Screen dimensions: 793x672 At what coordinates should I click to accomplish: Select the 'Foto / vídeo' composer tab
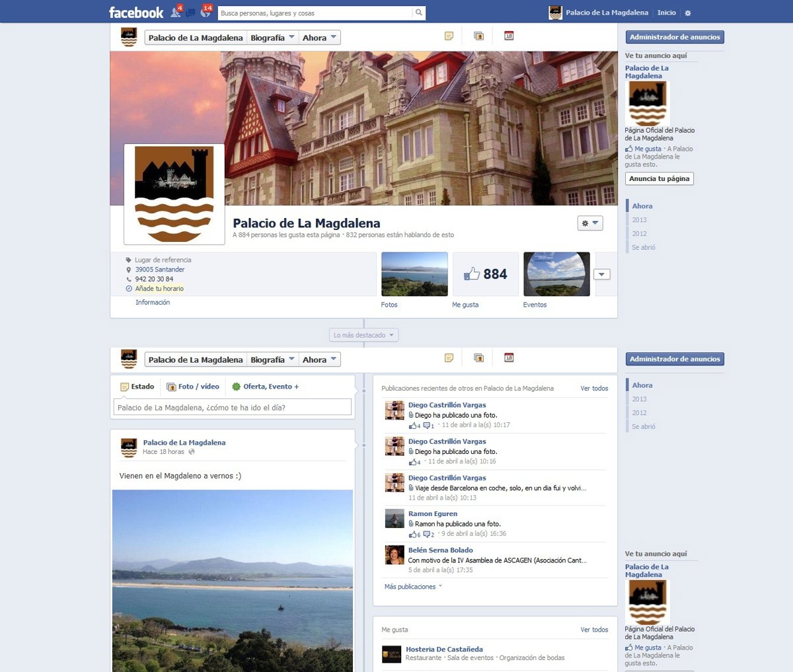point(193,387)
